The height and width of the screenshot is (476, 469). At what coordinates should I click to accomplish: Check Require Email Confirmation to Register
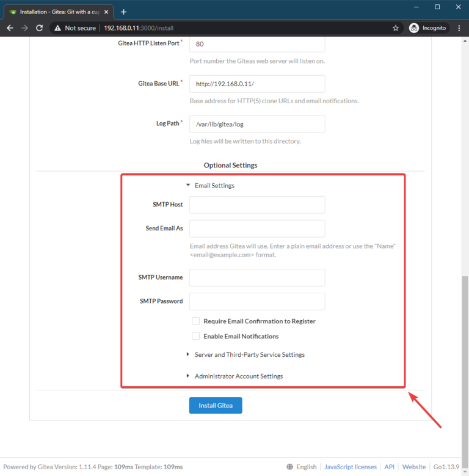tap(195, 321)
